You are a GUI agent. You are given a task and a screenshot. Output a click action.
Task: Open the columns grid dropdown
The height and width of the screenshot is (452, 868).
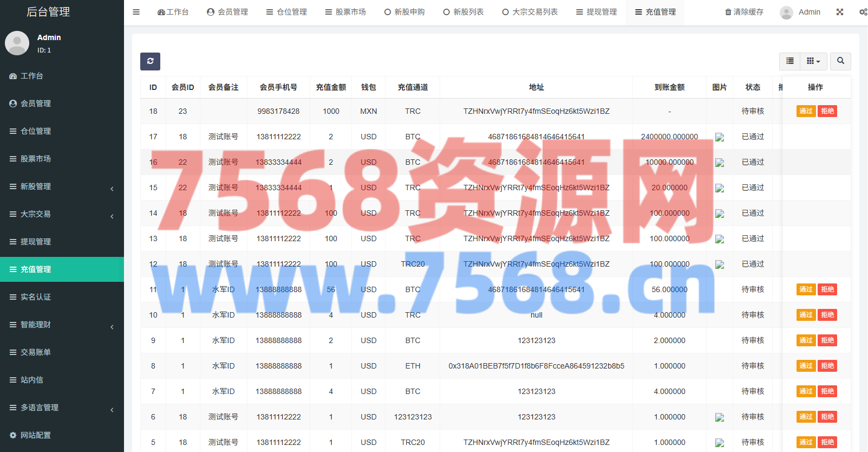[x=813, y=61]
